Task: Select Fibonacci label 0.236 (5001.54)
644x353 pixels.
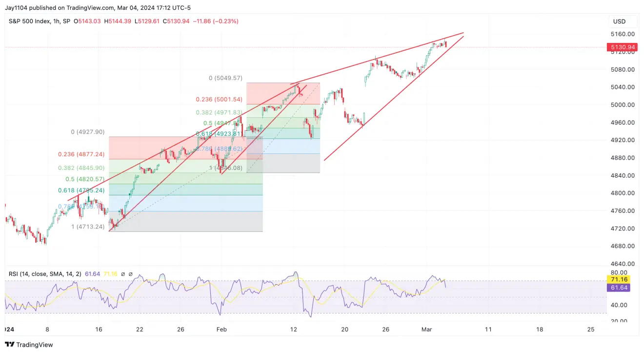Action: pos(219,99)
